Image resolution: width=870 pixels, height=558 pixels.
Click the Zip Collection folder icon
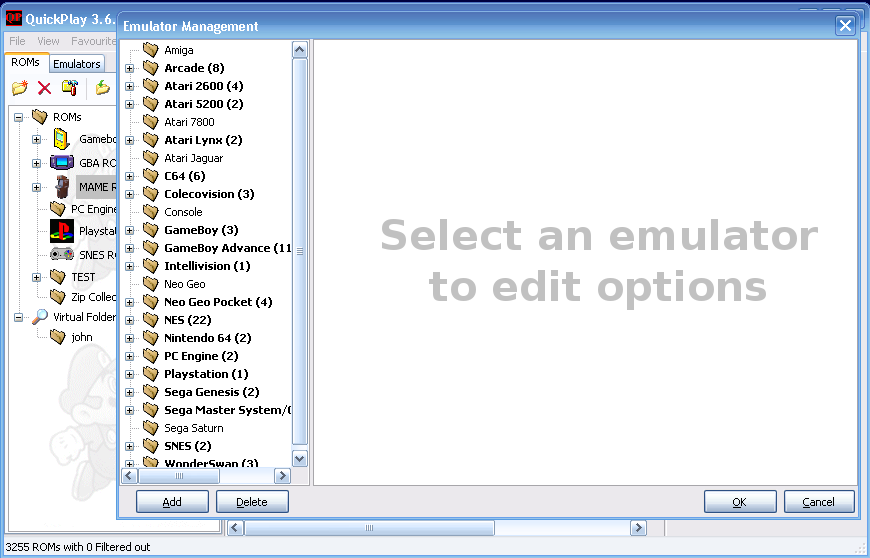click(58, 296)
